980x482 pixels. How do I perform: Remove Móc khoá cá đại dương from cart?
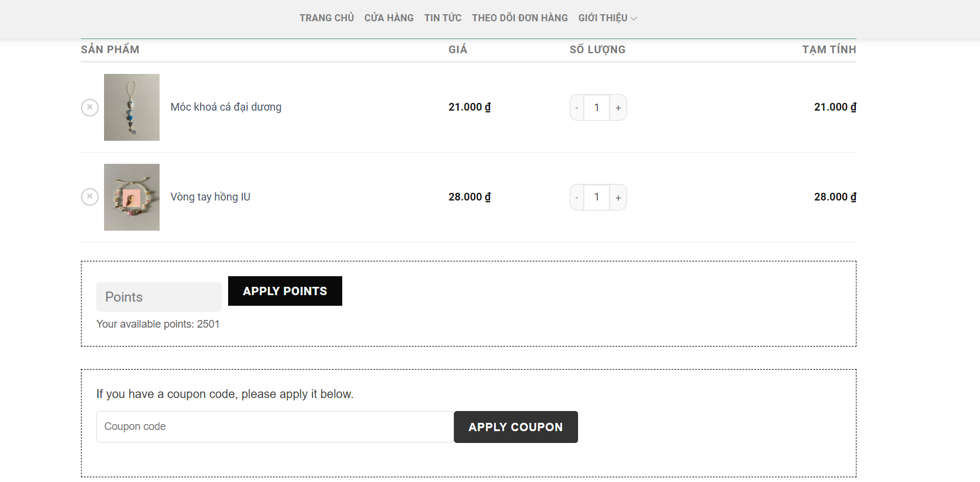click(x=90, y=107)
